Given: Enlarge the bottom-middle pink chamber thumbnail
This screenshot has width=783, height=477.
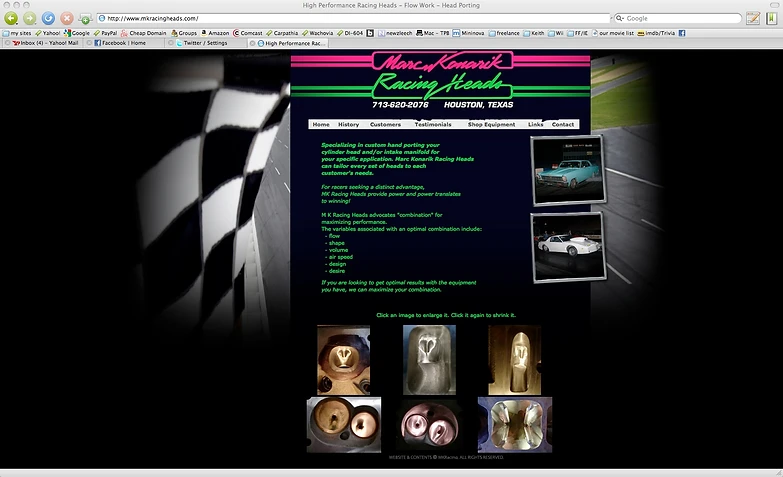Looking at the screenshot, I should (x=429, y=425).
